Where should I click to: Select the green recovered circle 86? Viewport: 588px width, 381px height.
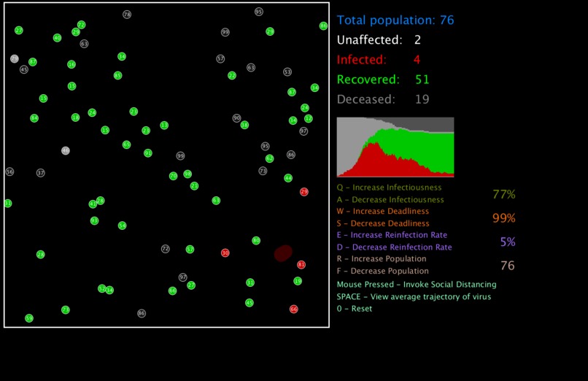point(323,26)
